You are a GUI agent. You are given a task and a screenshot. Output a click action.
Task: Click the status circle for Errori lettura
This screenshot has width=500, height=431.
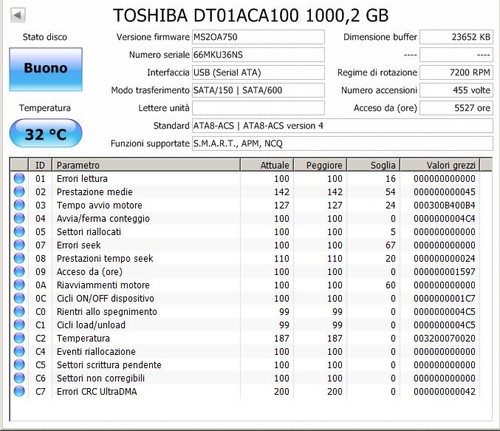(19, 178)
